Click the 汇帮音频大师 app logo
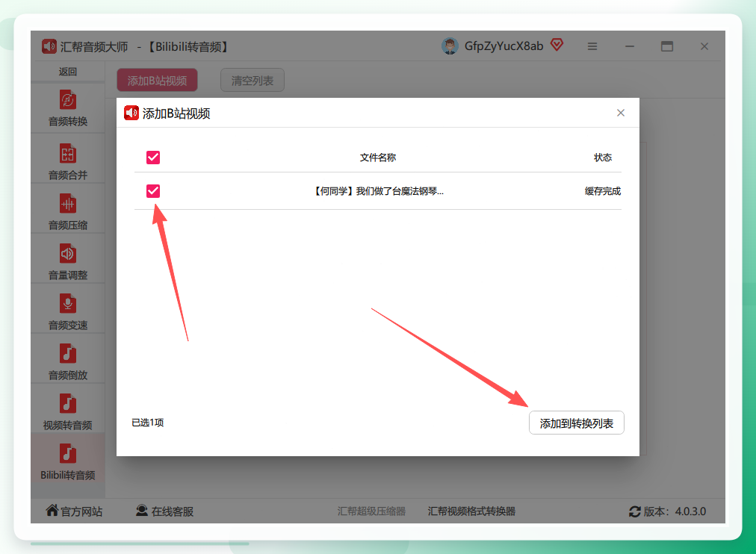 (49, 46)
